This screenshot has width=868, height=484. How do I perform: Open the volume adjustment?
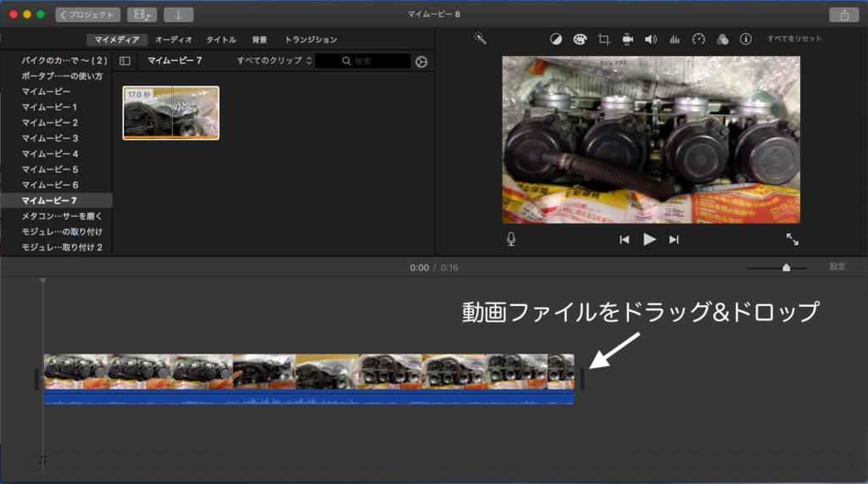click(651, 39)
